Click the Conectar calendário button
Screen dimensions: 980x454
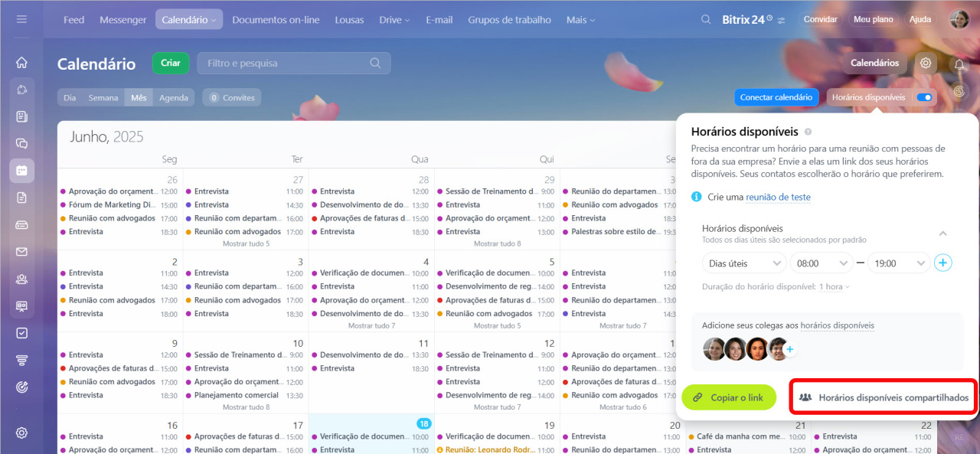[x=776, y=97]
